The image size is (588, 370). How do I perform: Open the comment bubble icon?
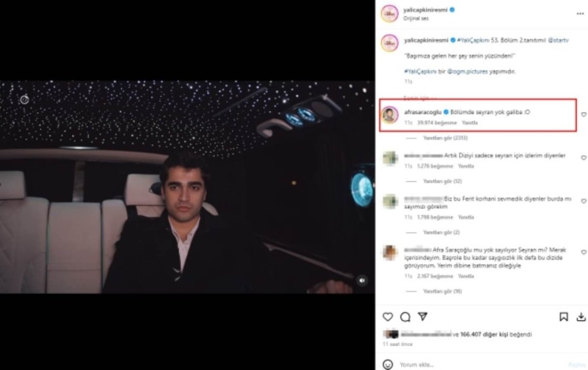tap(405, 317)
